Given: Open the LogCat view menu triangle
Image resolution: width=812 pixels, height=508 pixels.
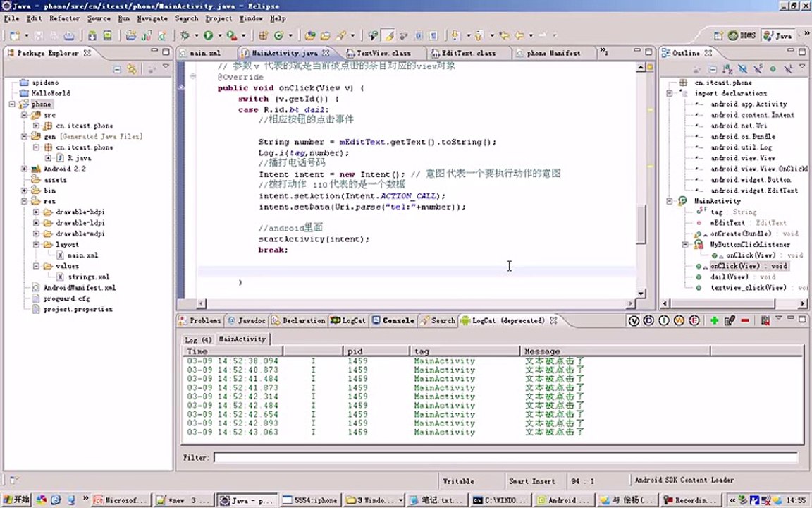Looking at the screenshot, I should (778, 317).
